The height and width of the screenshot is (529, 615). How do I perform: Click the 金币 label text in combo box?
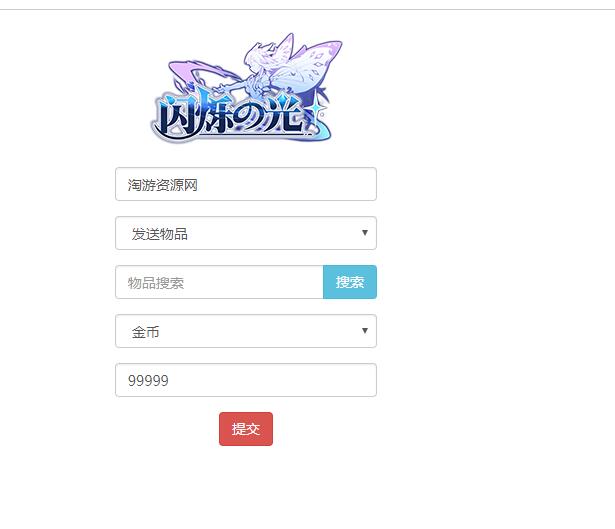(x=146, y=332)
